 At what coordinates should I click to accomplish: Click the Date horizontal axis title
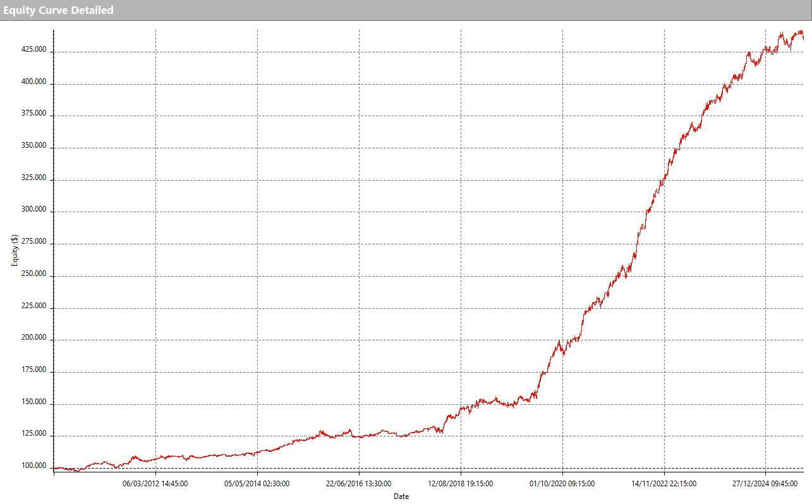(401, 496)
